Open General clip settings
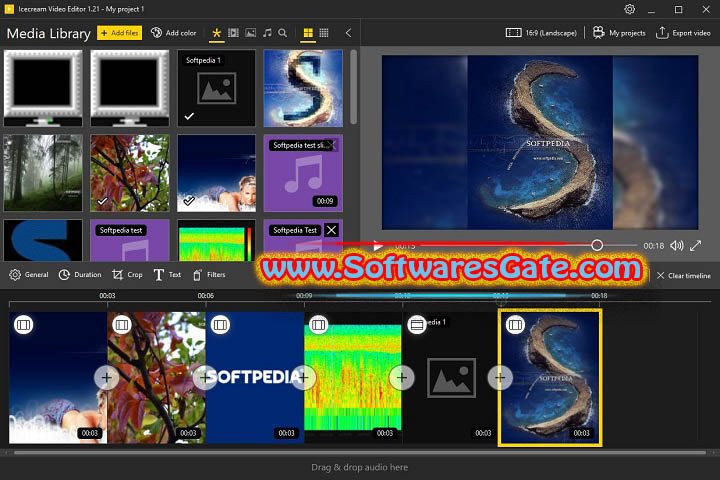Screen dimensions: 720x480 click(29, 275)
